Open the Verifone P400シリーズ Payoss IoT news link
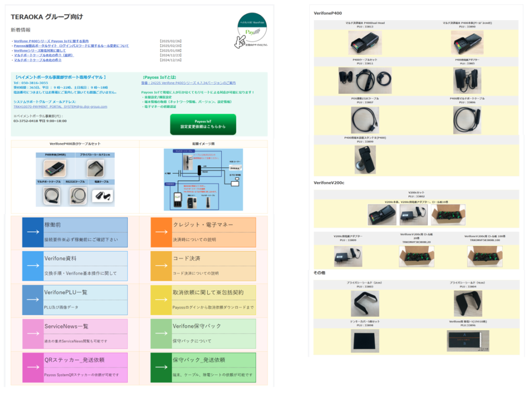This screenshot has width=532, height=394. point(51,41)
